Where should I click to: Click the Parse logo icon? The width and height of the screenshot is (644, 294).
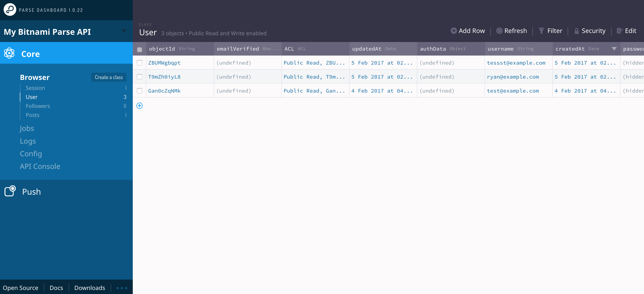10,10
